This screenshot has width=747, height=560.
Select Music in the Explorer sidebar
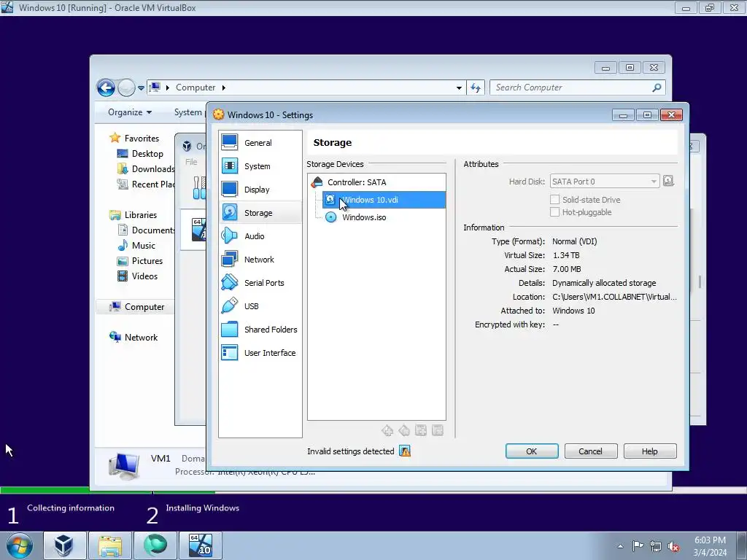(136, 245)
